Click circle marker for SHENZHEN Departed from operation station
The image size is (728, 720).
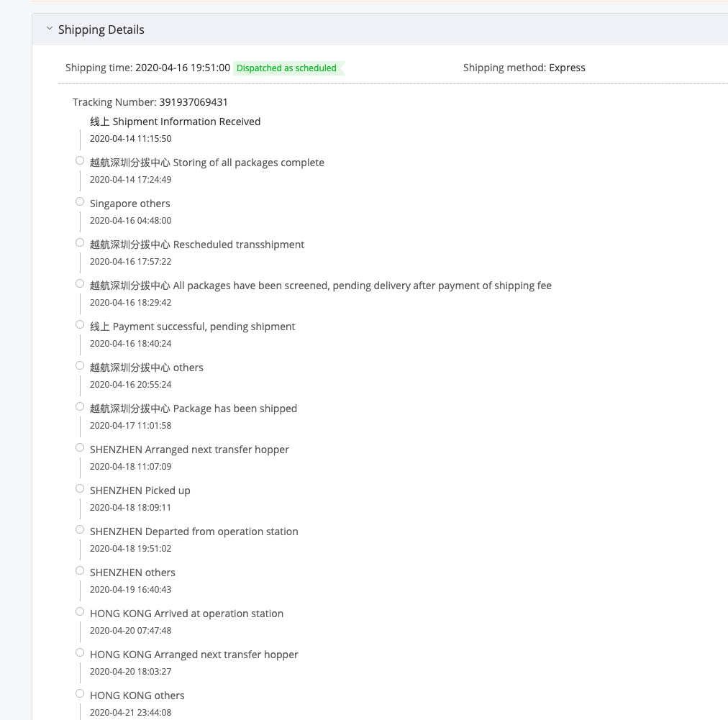coord(80,529)
